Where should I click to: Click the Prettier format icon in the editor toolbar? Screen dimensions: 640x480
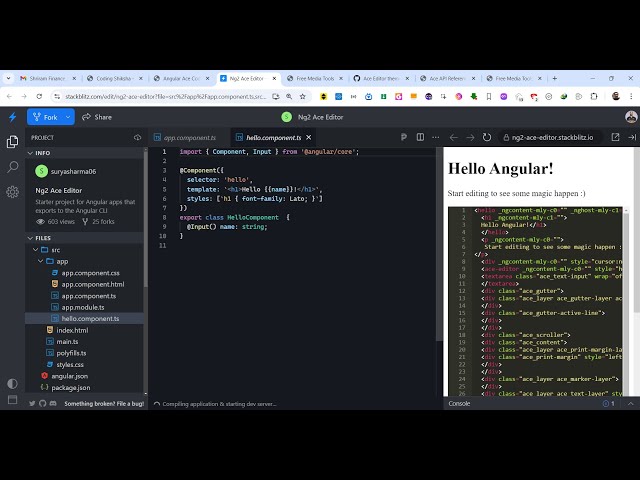pos(403,137)
